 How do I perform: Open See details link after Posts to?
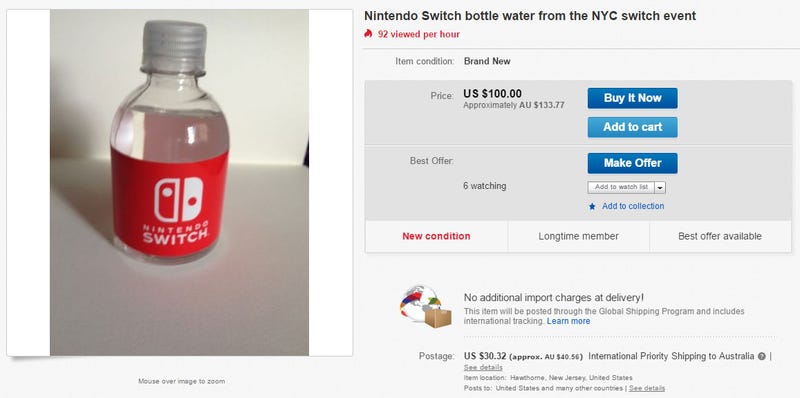(646, 388)
